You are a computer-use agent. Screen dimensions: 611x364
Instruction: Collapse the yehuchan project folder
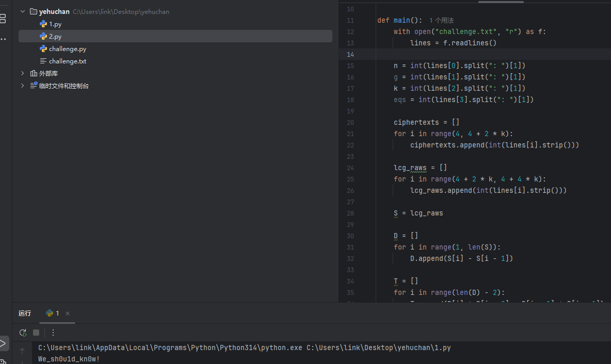[x=23, y=11]
